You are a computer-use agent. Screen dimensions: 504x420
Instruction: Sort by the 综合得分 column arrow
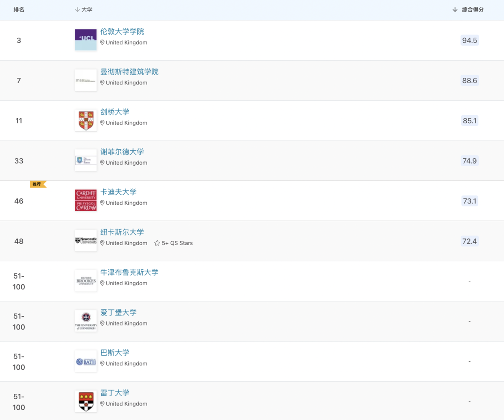(x=455, y=10)
